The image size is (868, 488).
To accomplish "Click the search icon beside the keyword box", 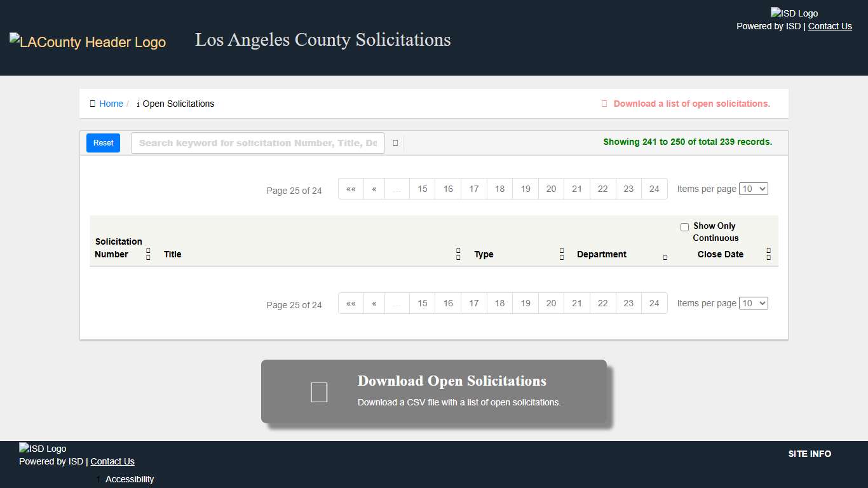I will point(395,143).
